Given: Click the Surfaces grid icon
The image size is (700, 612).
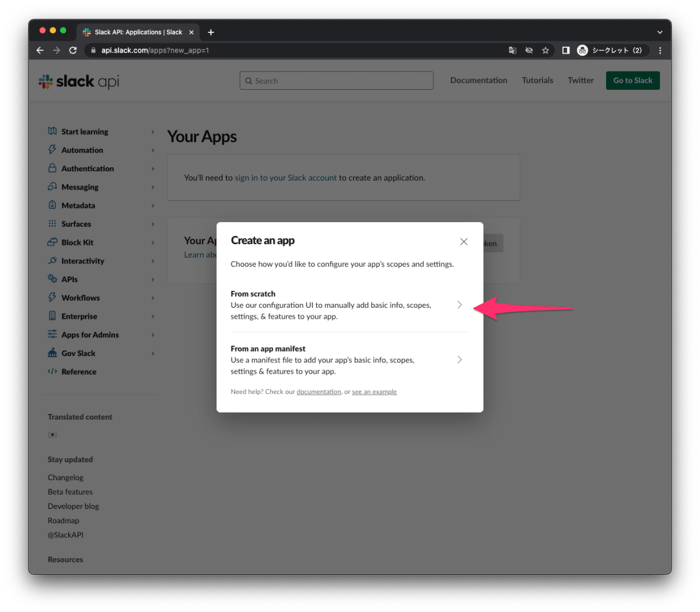Looking at the screenshot, I should [52, 224].
